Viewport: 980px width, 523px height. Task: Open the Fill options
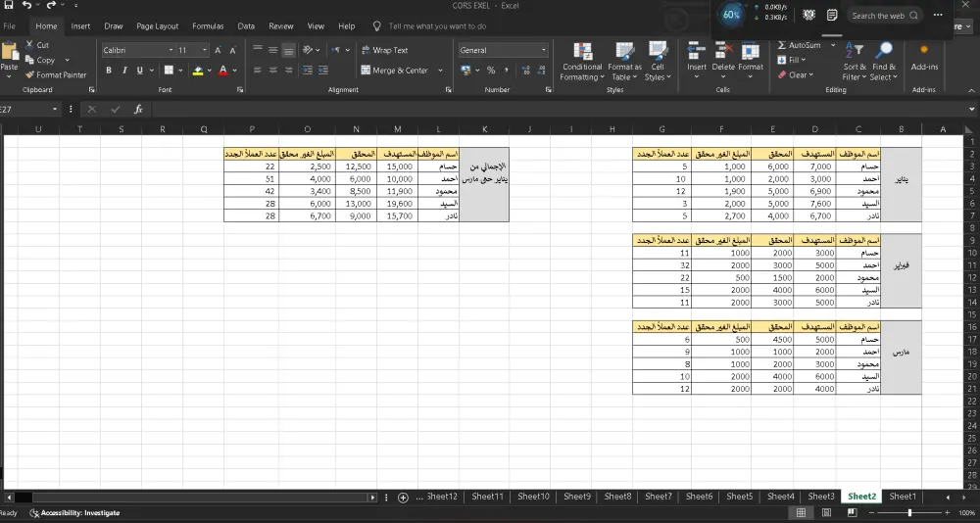pos(791,60)
